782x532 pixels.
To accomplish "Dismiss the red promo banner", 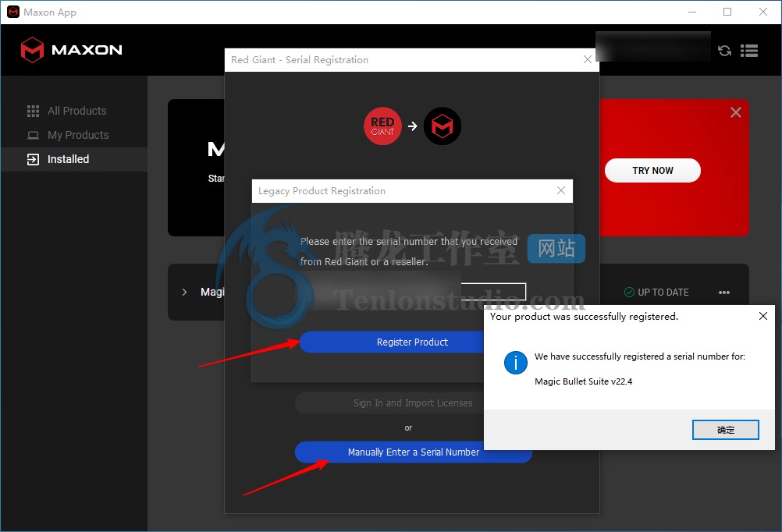I will click(736, 112).
